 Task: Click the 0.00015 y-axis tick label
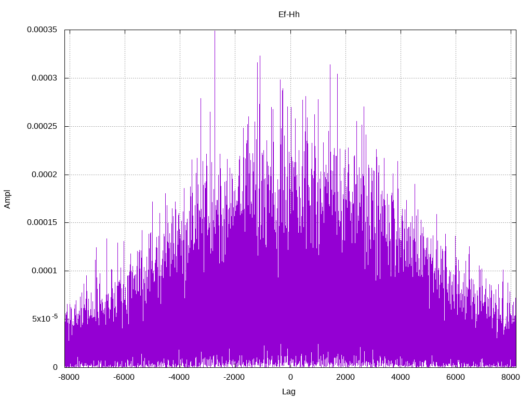[x=42, y=222]
